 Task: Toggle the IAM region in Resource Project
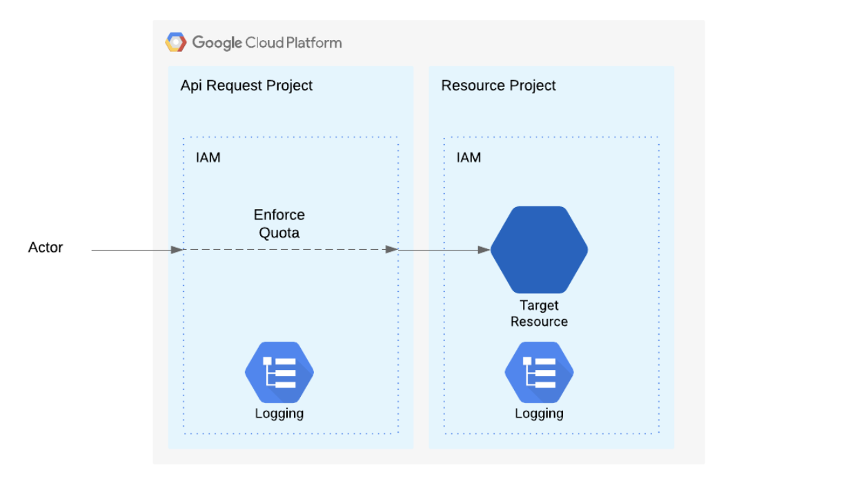point(468,157)
